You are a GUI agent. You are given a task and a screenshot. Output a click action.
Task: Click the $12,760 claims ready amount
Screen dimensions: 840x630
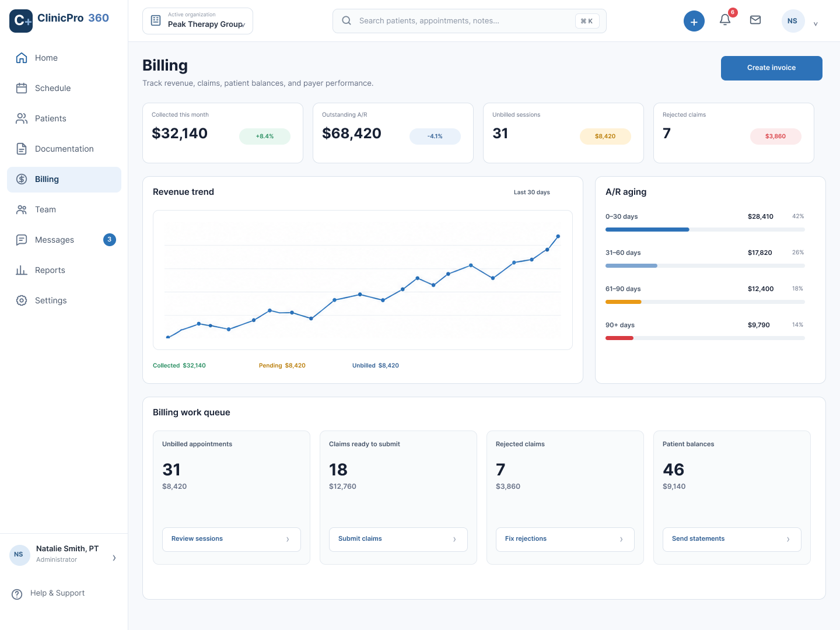click(x=342, y=487)
